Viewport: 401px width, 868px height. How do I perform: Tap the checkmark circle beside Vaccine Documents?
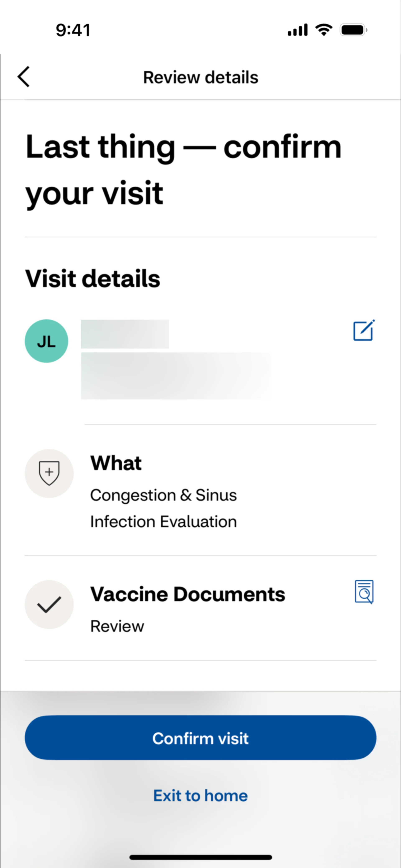point(49,604)
